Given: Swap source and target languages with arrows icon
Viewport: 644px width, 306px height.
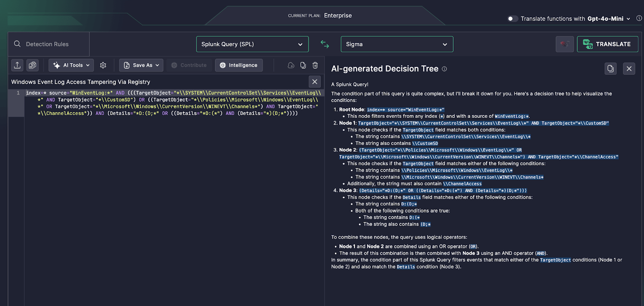Looking at the screenshot, I should tap(325, 44).
